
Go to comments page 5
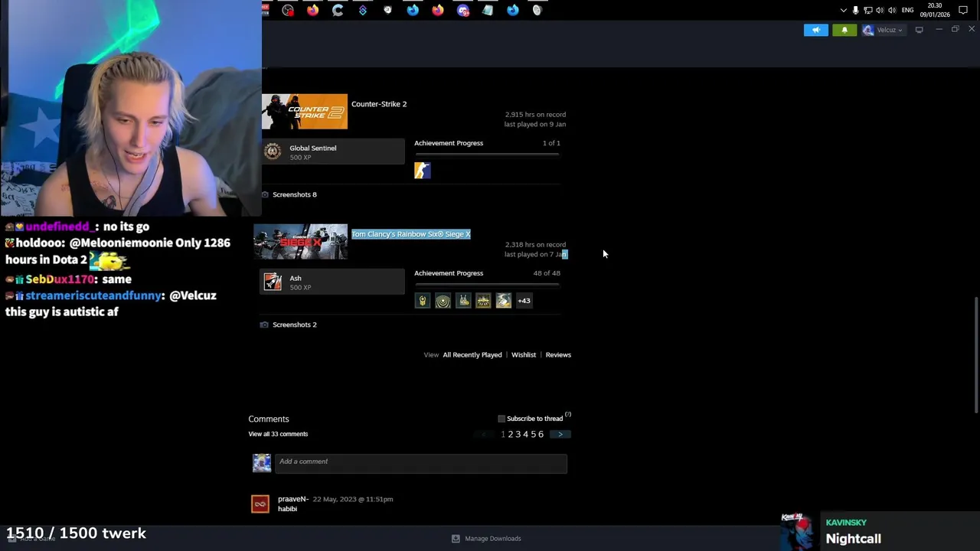pos(534,435)
